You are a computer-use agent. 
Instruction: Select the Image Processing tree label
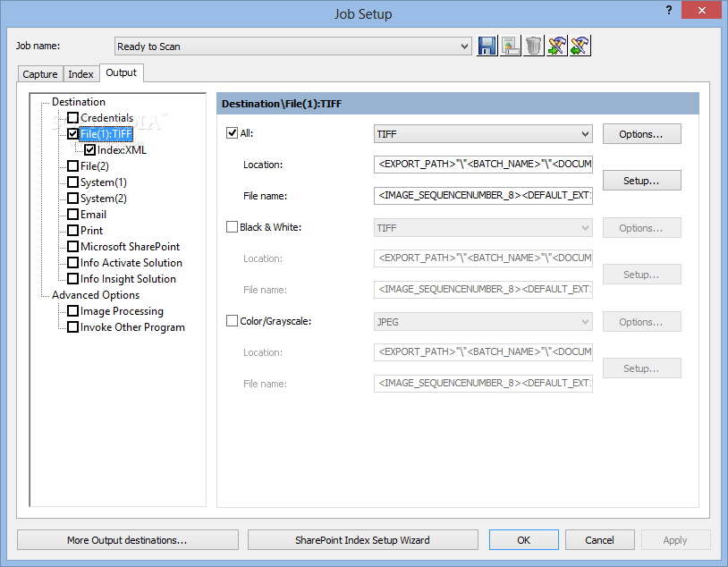[x=123, y=310]
